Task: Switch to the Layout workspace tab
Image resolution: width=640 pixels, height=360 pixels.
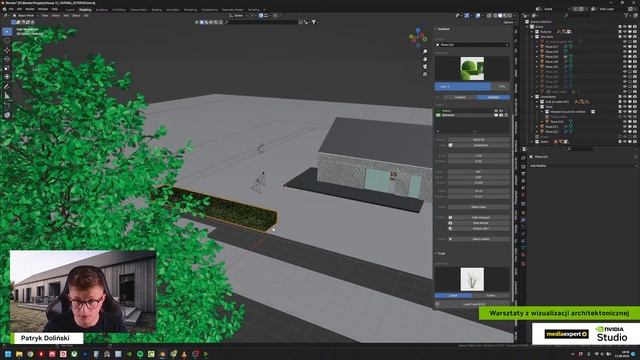Action: (70, 9)
